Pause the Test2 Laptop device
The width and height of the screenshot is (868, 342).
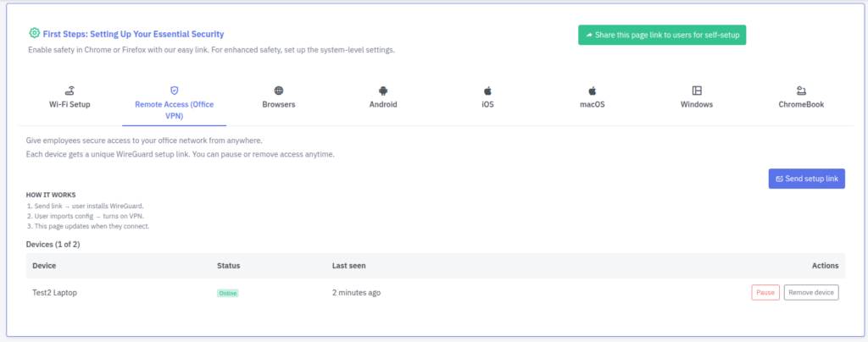click(765, 293)
